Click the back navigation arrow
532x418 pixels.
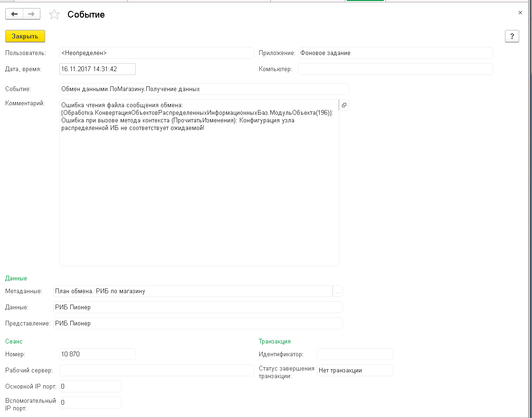click(x=14, y=14)
